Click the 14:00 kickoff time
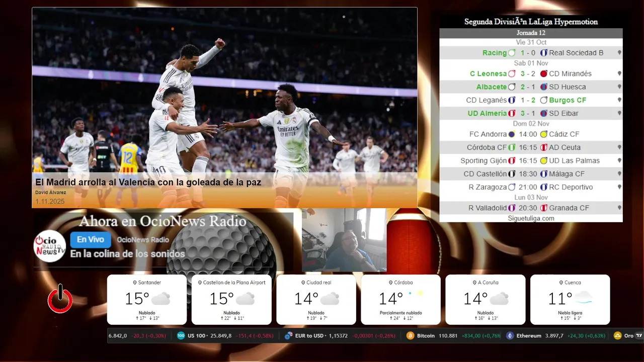This screenshot has width=644, height=362. point(528,134)
